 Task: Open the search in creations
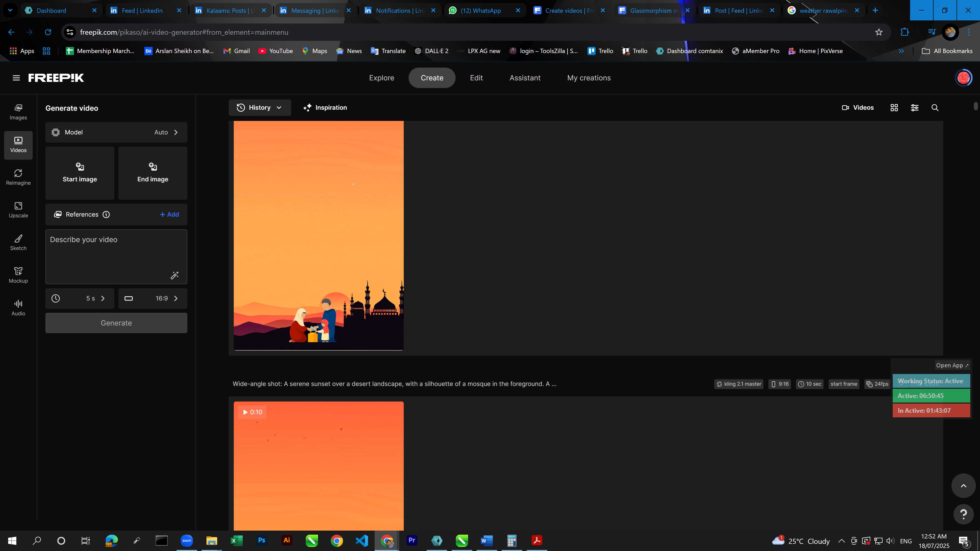point(935,108)
